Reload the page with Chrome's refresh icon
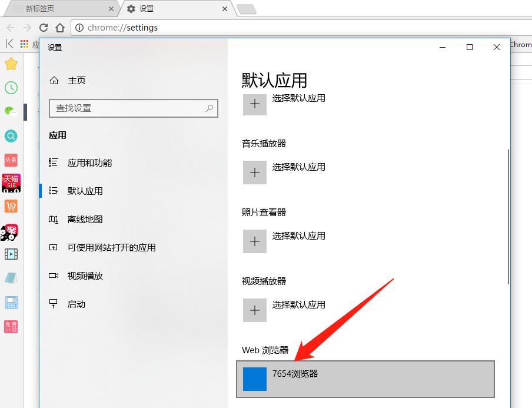Image resolution: width=532 pixels, height=408 pixels. tap(44, 27)
